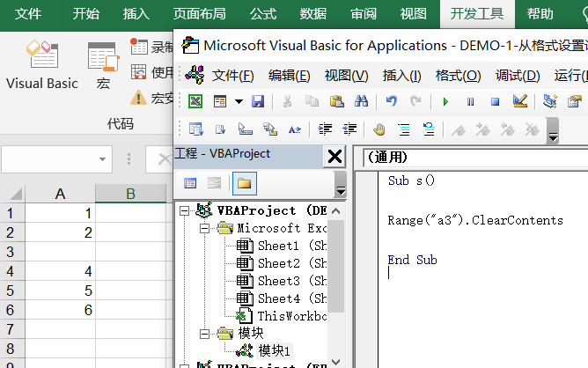Click View Code icon in Project panel

[190, 183]
